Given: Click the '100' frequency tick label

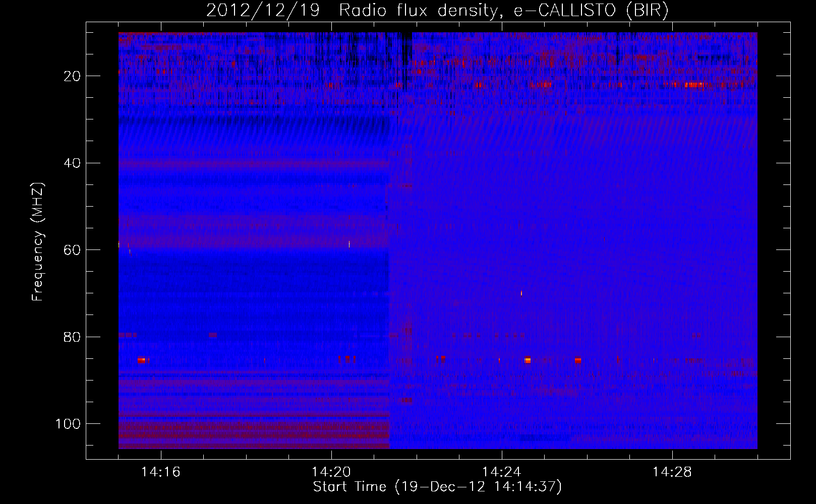Looking at the screenshot, I should [68, 424].
